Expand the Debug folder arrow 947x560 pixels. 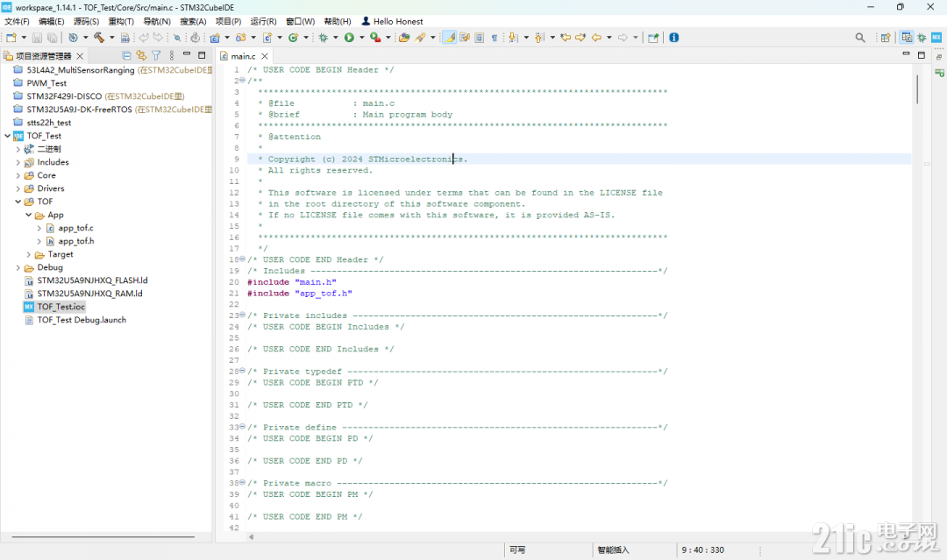pos(18,268)
